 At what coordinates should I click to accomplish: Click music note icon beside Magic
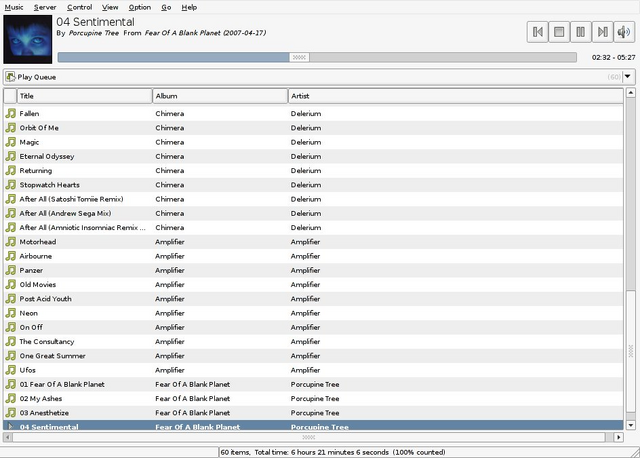pos(11,142)
